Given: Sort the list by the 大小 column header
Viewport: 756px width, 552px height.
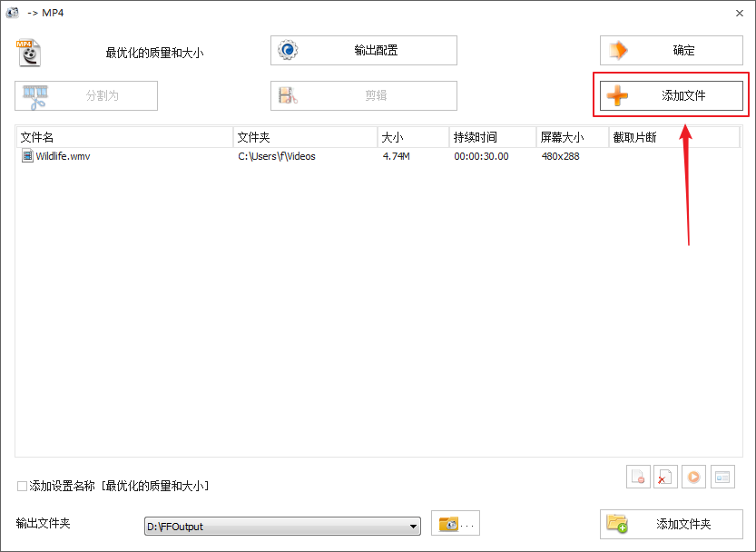Looking at the screenshot, I should coord(413,137).
